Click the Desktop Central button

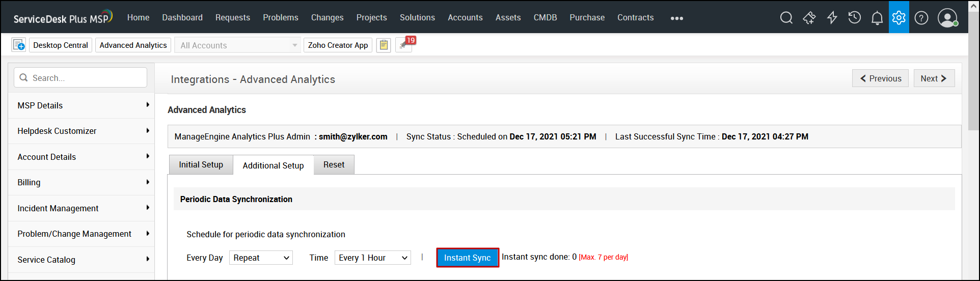61,45
